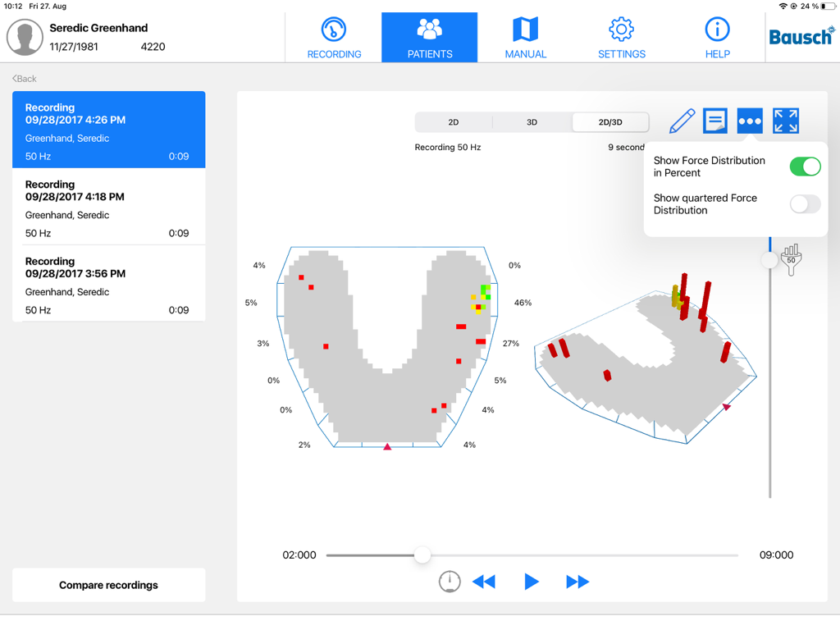This screenshot has height=630, width=840.
Task: Switch to the 3D view tab
Action: (532, 121)
